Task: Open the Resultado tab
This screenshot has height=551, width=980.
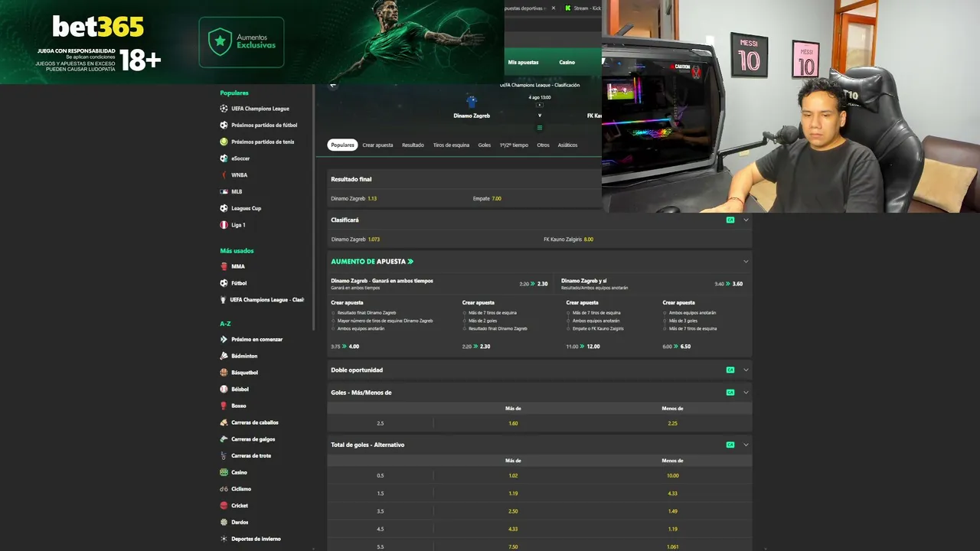Action: (413, 145)
